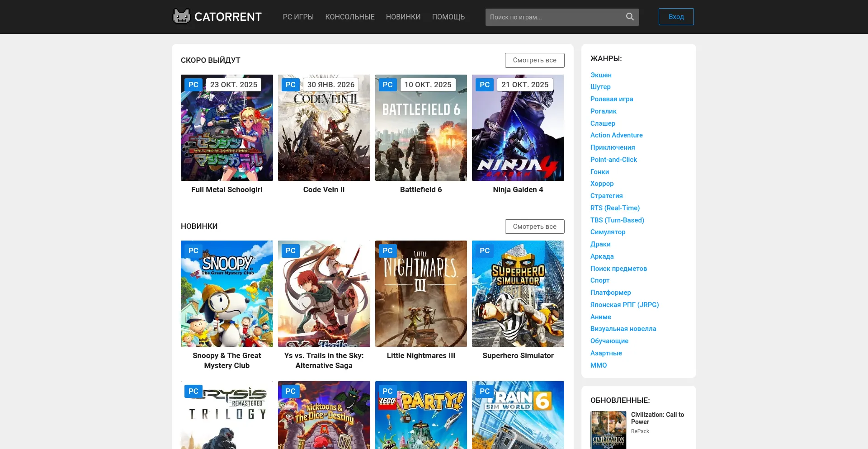
Task: Open the РС ИГРЫ menu item
Action: [x=298, y=17]
